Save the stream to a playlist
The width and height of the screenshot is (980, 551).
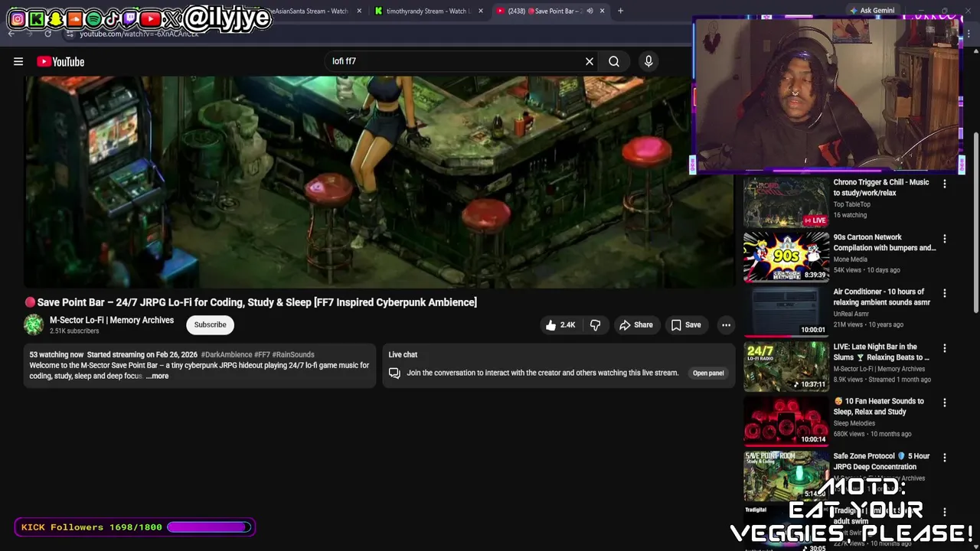point(686,325)
